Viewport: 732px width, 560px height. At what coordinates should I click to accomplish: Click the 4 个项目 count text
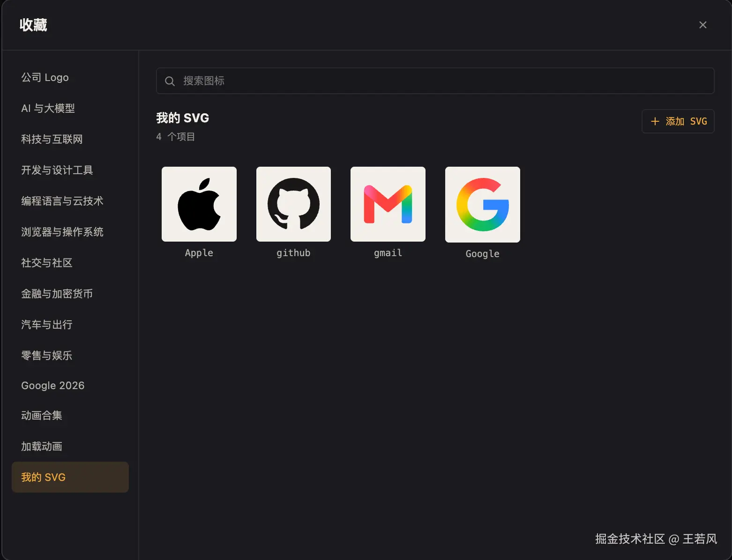point(176,137)
